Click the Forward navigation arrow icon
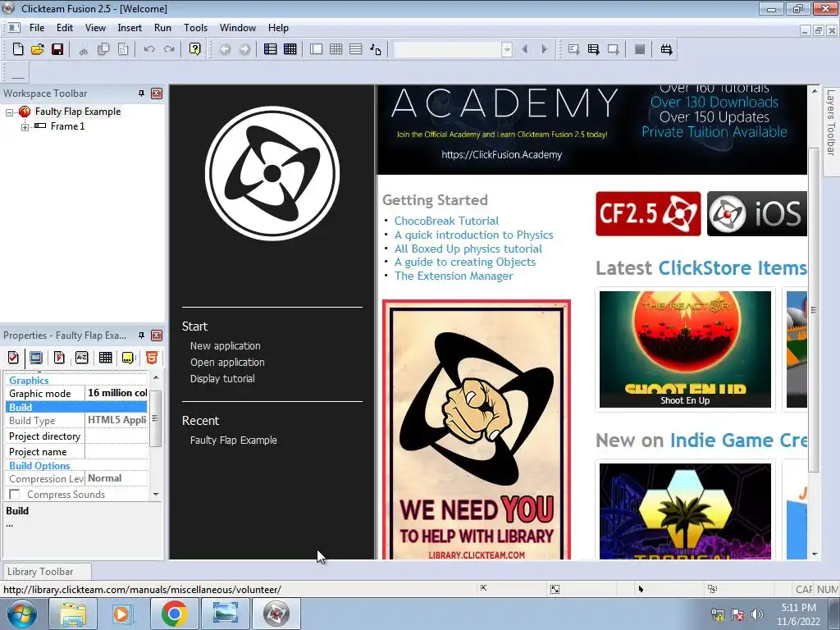This screenshot has width=840, height=630. [x=244, y=49]
